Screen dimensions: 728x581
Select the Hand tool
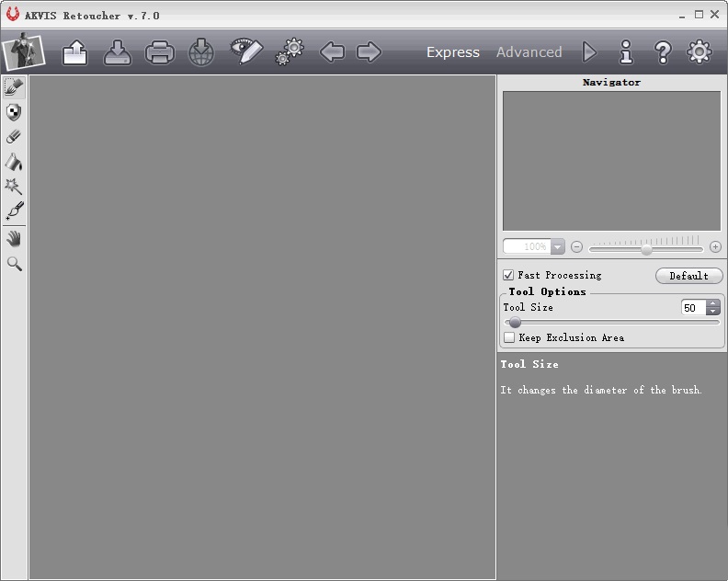click(14, 239)
